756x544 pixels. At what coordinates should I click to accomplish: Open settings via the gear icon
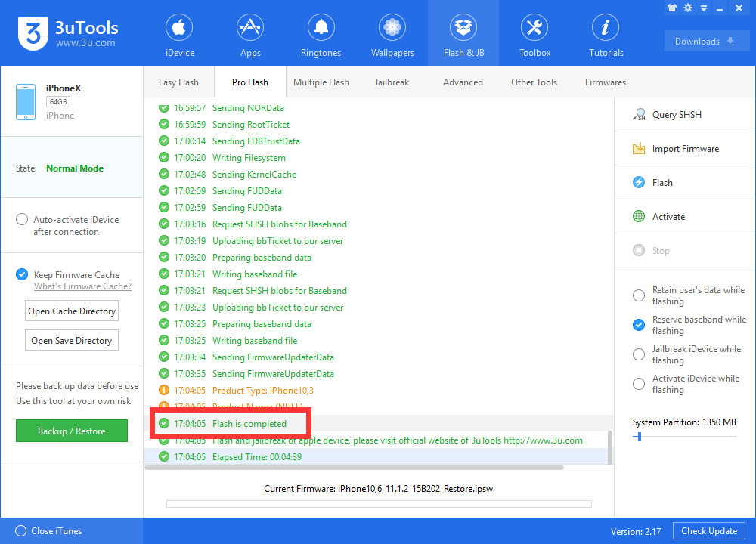coord(688,8)
